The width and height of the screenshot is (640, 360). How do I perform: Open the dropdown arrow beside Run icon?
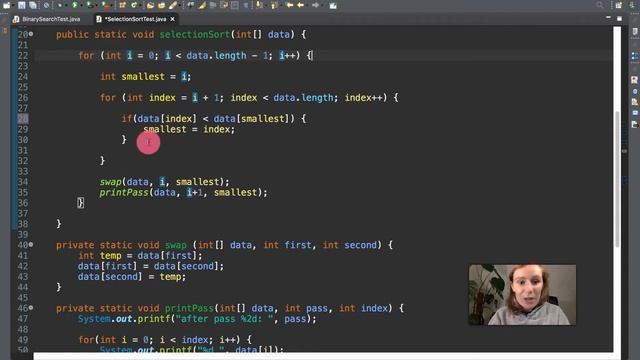82,6
